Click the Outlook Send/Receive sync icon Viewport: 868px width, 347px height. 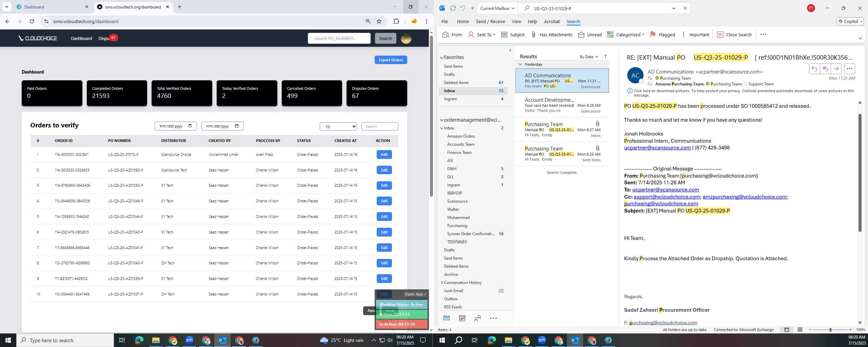453,8
